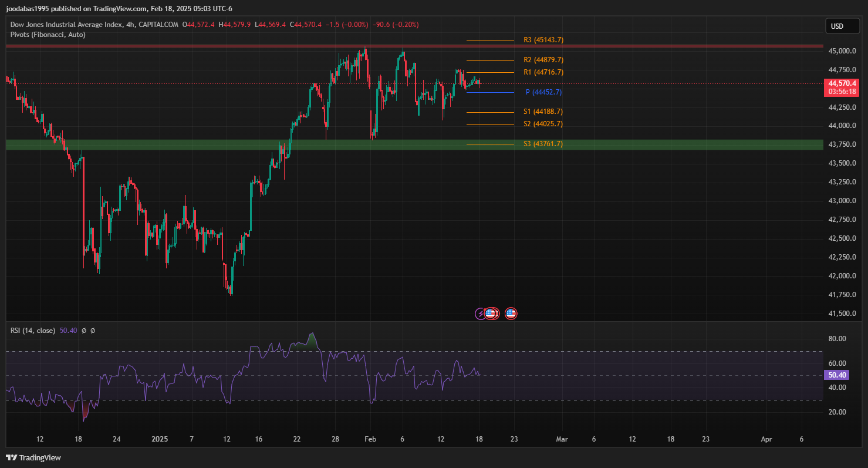Click the Feb label on time axis
This screenshot has width=868, height=468.
370,439
